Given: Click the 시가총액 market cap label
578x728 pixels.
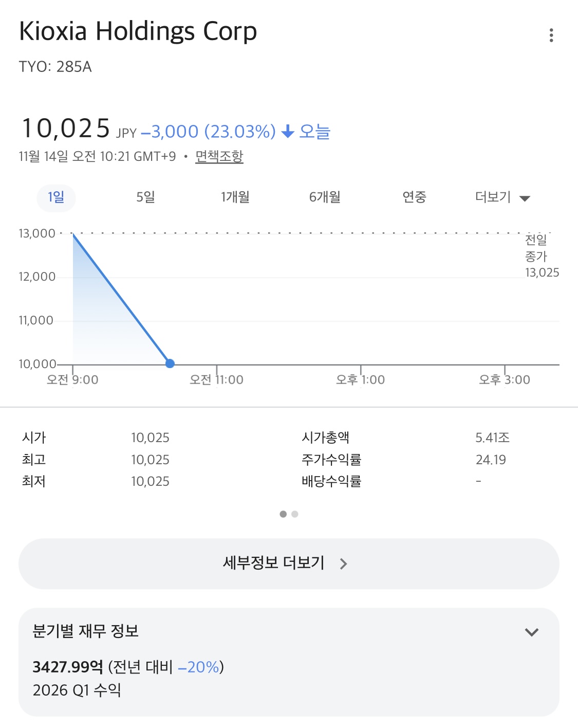Looking at the screenshot, I should coord(326,438).
